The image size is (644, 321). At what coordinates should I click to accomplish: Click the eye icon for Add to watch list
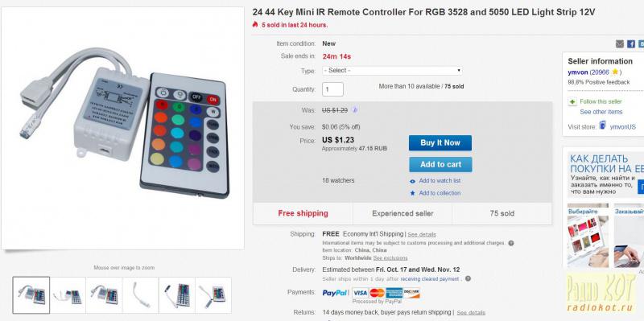point(413,181)
